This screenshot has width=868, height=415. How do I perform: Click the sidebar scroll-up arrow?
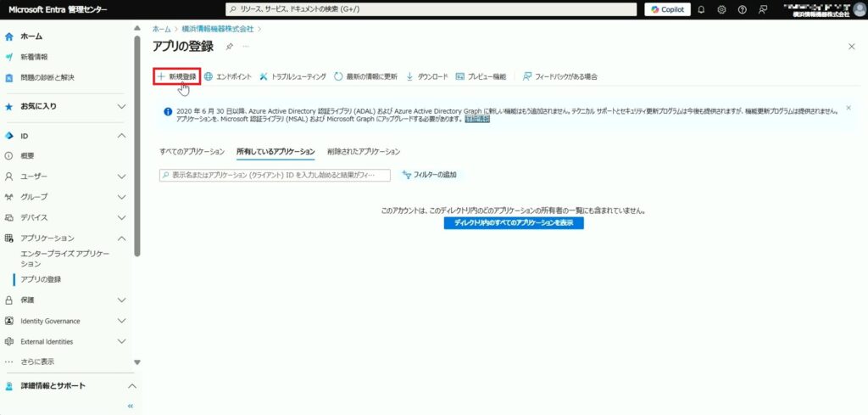pos(137,28)
